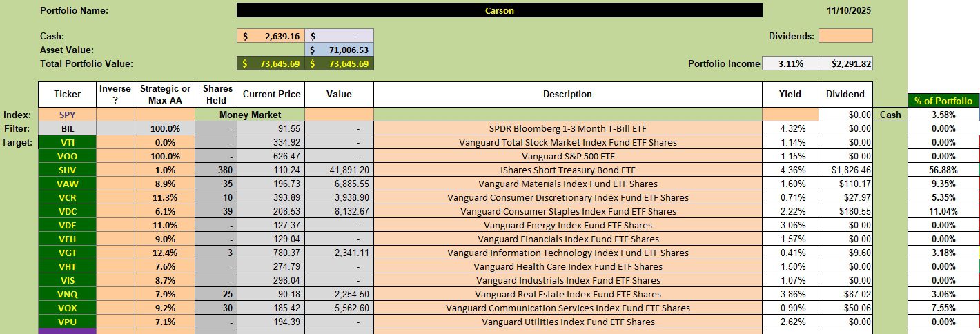This screenshot has width=980, height=334.
Task: Select VDC portfolio percentage 11.04% cell
Action: 943,211
